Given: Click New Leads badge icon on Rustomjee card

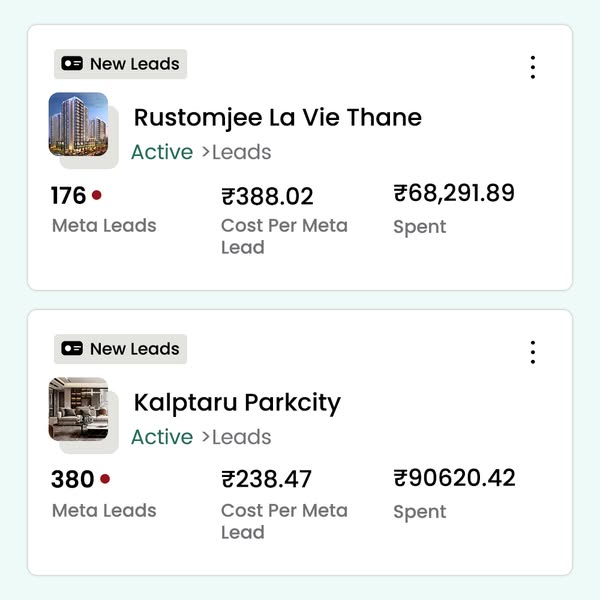Looking at the screenshot, I should coord(72,64).
